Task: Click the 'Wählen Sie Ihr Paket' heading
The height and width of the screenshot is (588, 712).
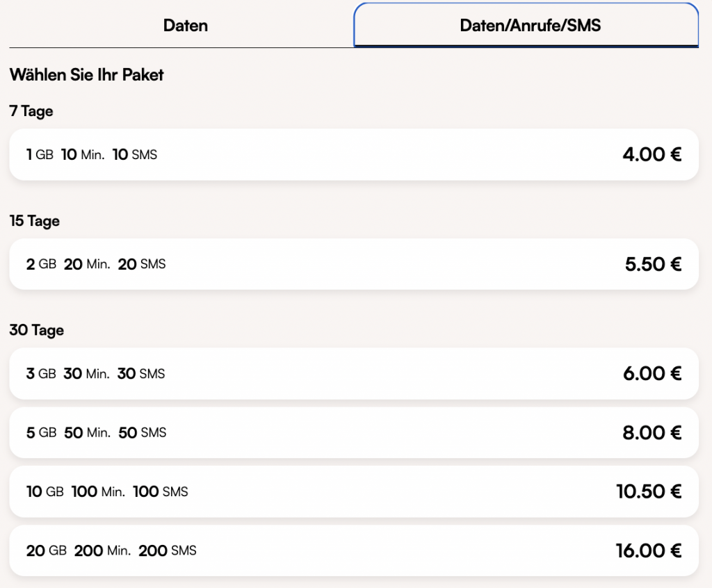Action: (x=86, y=75)
